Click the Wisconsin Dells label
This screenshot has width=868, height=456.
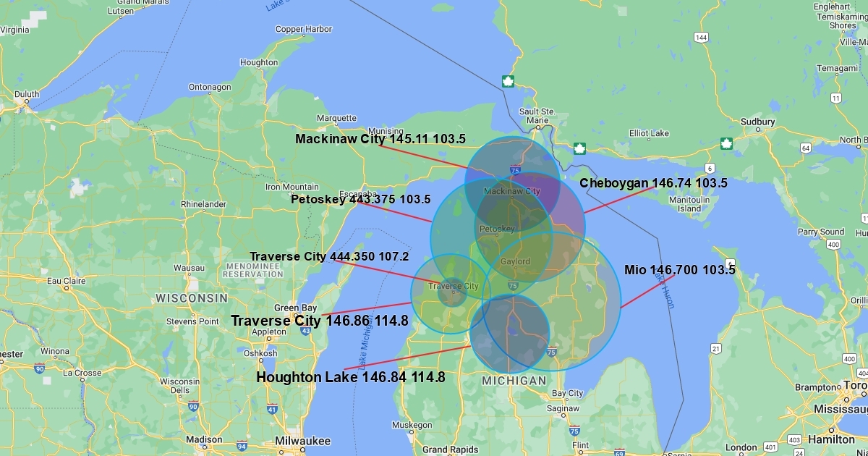coord(180,385)
